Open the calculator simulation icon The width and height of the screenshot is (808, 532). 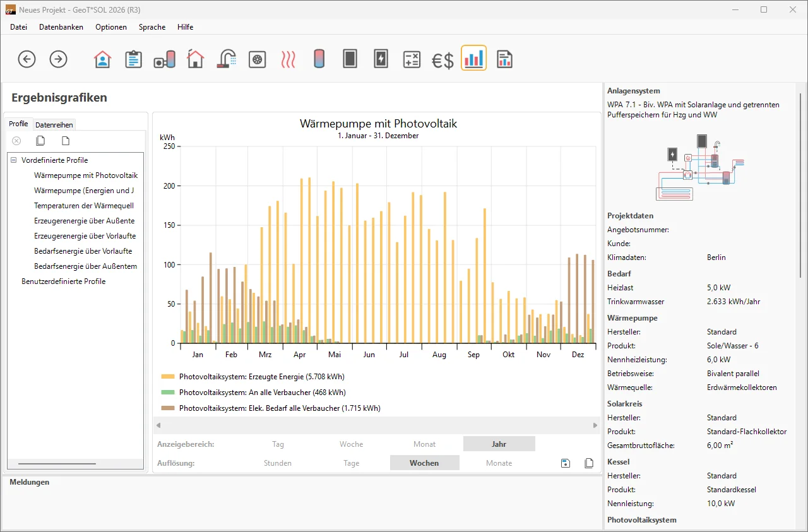pos(412,59)
